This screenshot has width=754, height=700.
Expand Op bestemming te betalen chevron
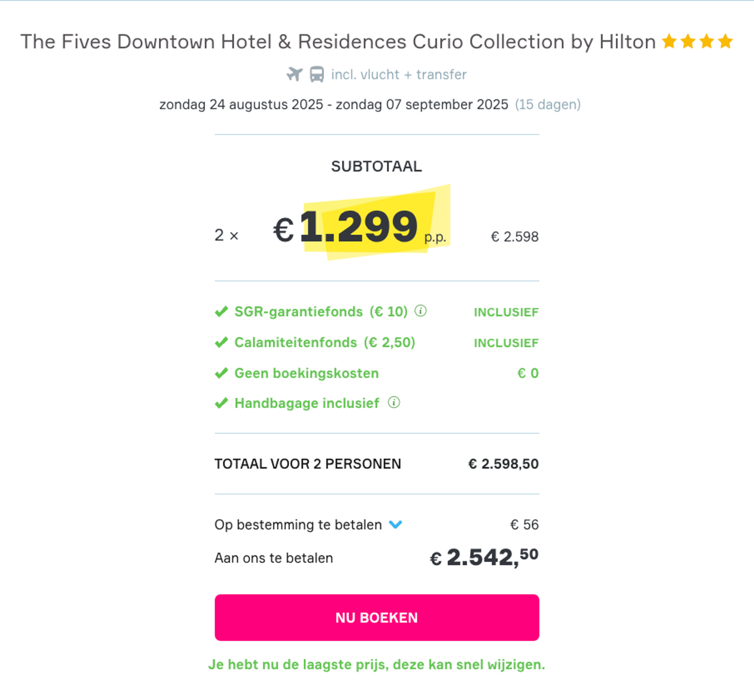[x=395, y=525]
